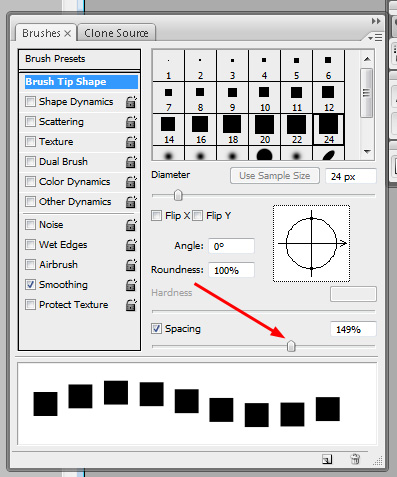This screenshot has width=397, height=477.
Task: Click the brush list scroll down arrow
Action: click(367, 152)
